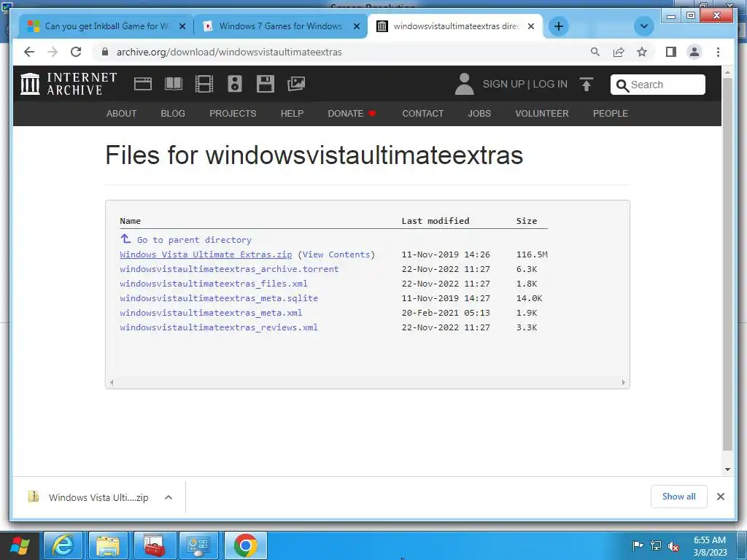This screenshot has width=747, height=560.
Task: Close the windowsvistaultimateextras tab
Action: coord(531,26)
